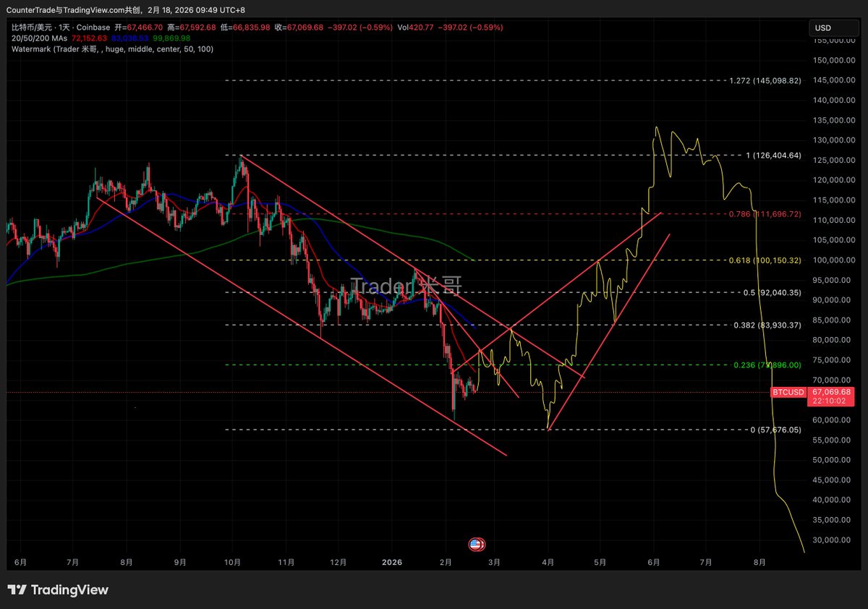The width and height of the screenshot is (868, 609).
Task: Click the low value 66,835.98
Action: click(252, 27)
